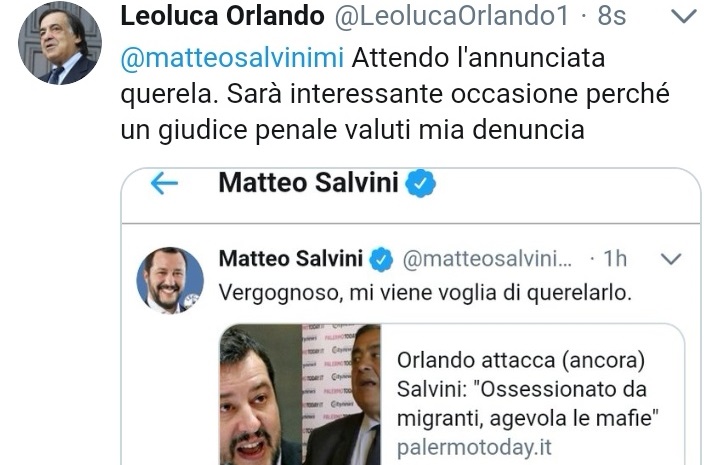Click Matteo Salvini's name in the quoted tweet
This screenshot has width=720, height=465.
pos(291,258)
